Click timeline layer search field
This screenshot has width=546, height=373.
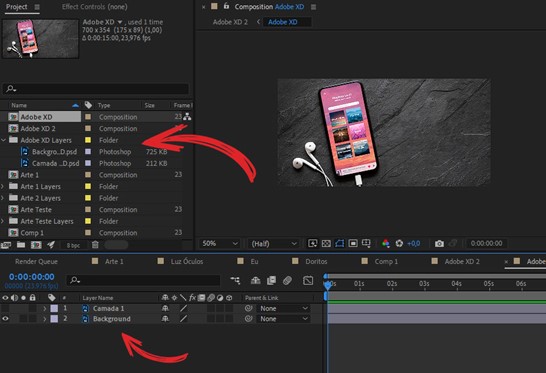pos(143,280)
